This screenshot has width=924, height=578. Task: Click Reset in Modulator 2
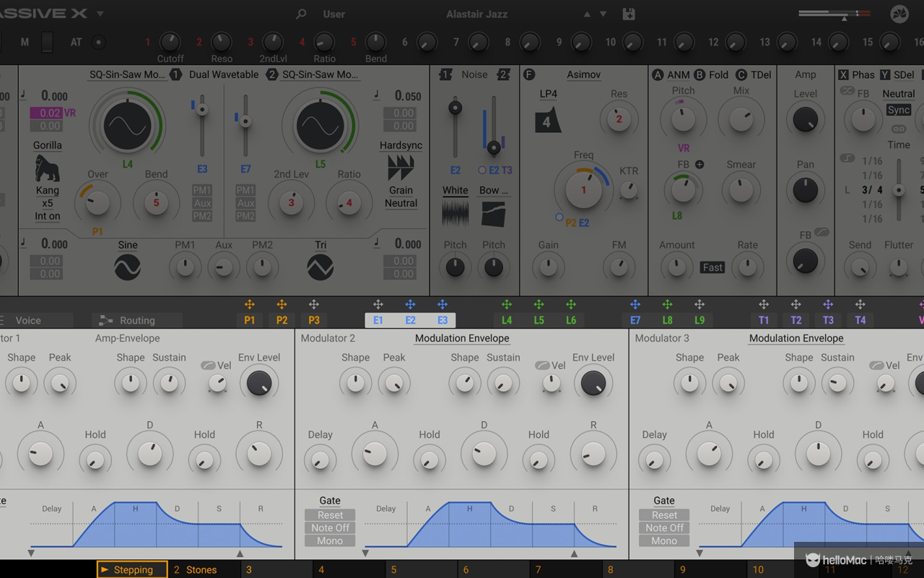(330, 515)
